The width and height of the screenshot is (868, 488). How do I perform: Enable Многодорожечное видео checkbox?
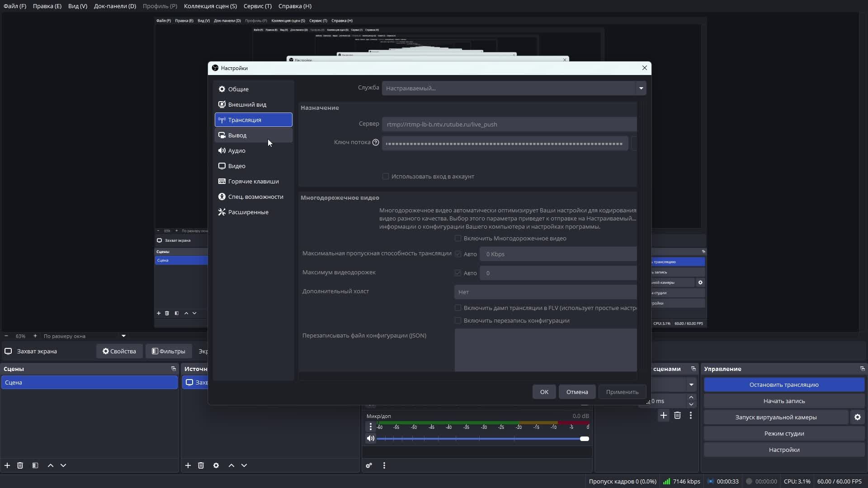(458, 238)
